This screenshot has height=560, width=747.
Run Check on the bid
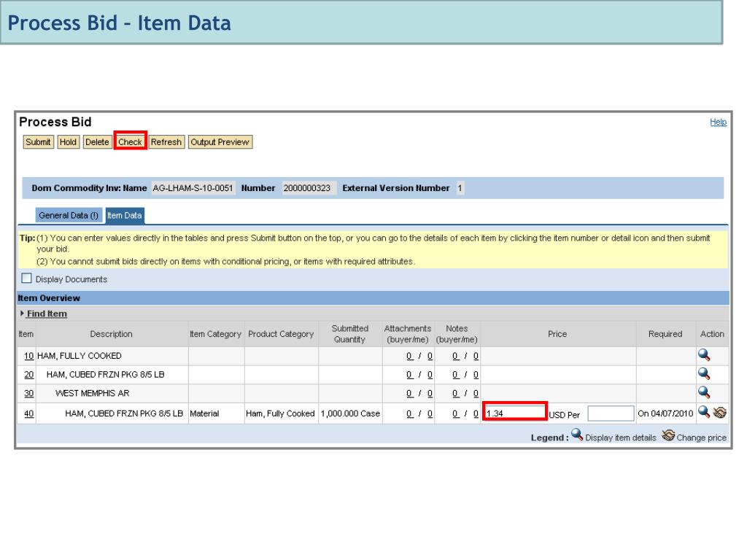130,142
